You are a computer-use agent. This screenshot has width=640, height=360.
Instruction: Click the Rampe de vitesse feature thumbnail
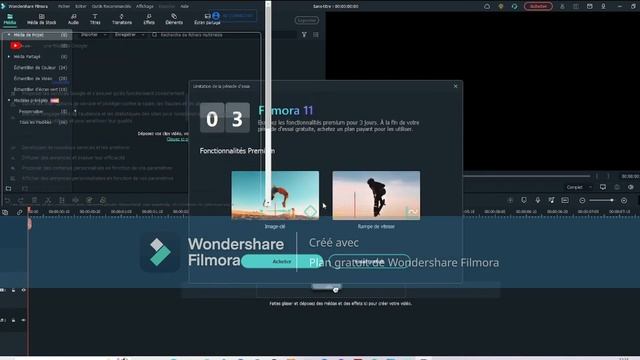[x=376, y=196]
